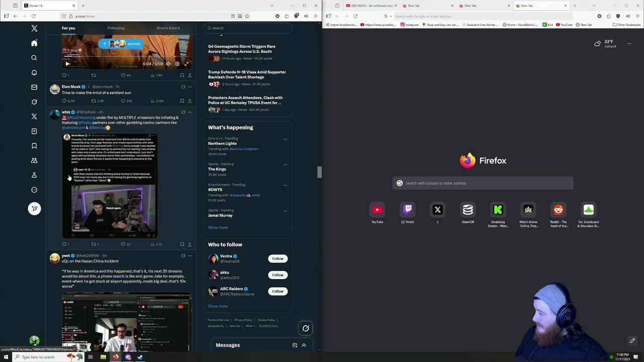
Task: Bookmark Elon Musk's post
Action: click(182, 101)
